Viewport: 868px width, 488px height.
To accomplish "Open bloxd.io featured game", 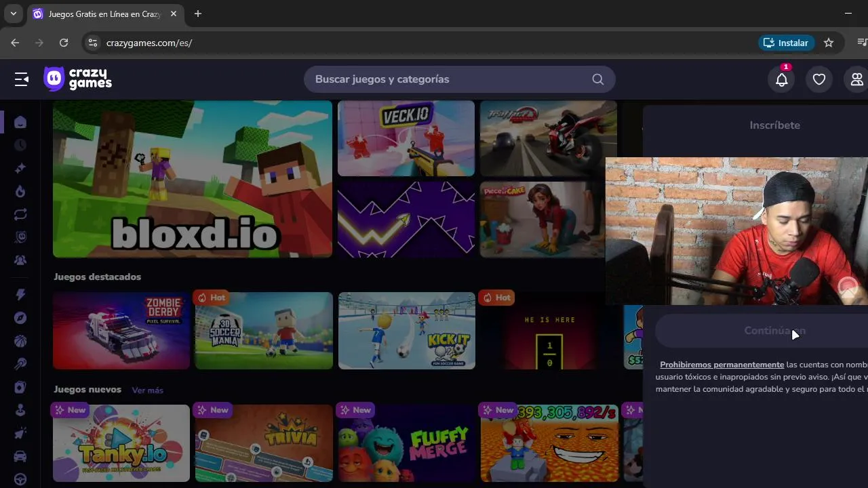I will coord(193,179).
